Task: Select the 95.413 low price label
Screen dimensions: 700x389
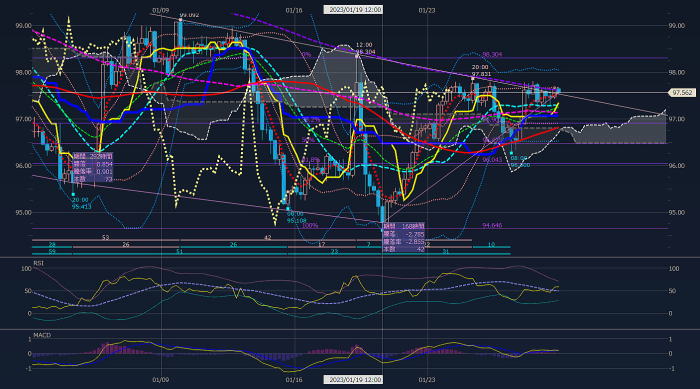Action: coord(81,207)
